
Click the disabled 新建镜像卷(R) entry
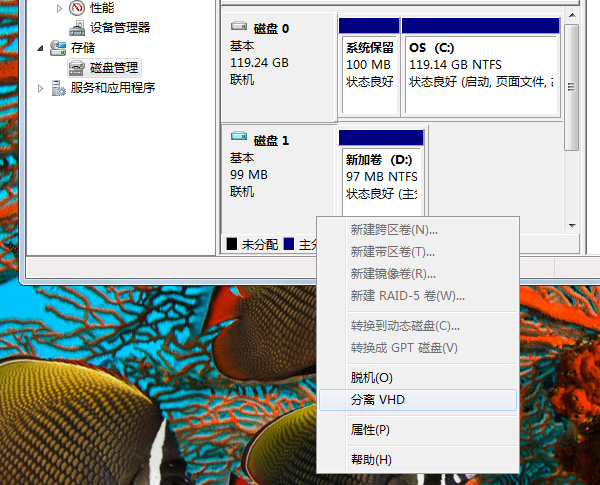[418, 274]
